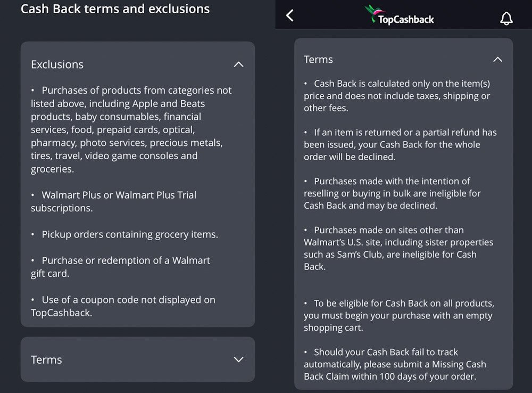Screen dimensions: 532x393
Task: Click the collapsed Terms header label
Action: [46, 359]
